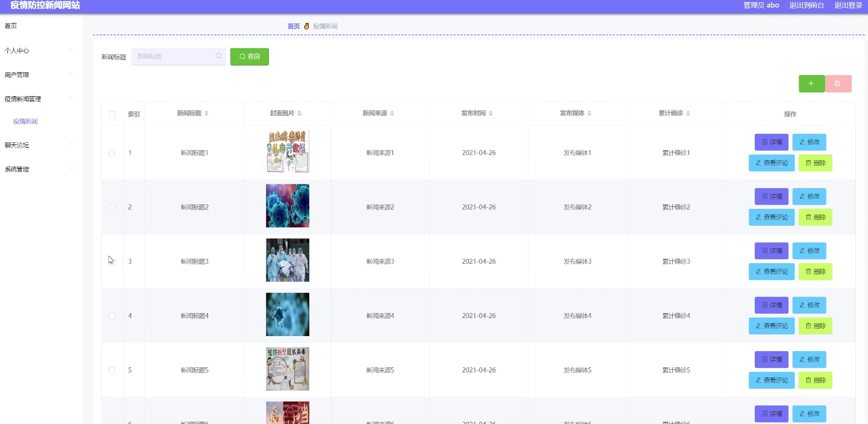The width and height of the screenshot is (868, 424).
Task: Toggle the select-all header checkbox
Action: pos(112,114)
